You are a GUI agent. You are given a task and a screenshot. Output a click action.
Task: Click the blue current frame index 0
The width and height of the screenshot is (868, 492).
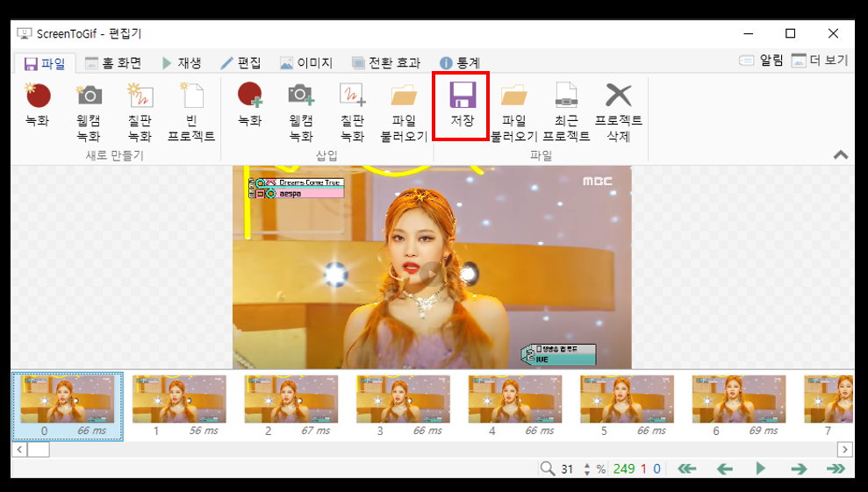tap(657, 469)
